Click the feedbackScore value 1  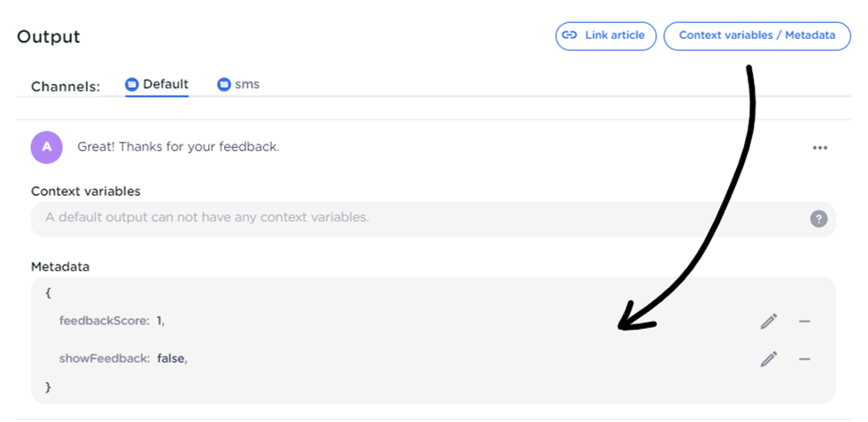160,321
